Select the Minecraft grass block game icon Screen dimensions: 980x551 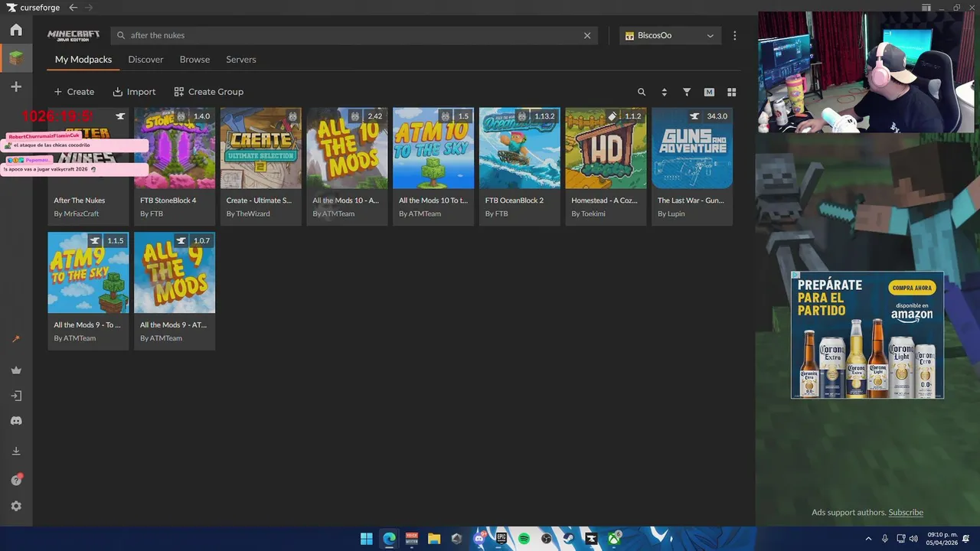[16, 57]
